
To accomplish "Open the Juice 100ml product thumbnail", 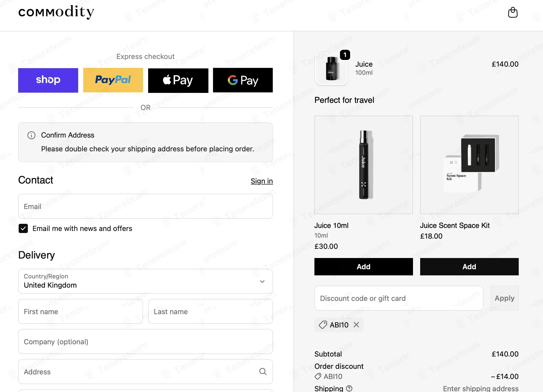I will [x=331, y=68].
